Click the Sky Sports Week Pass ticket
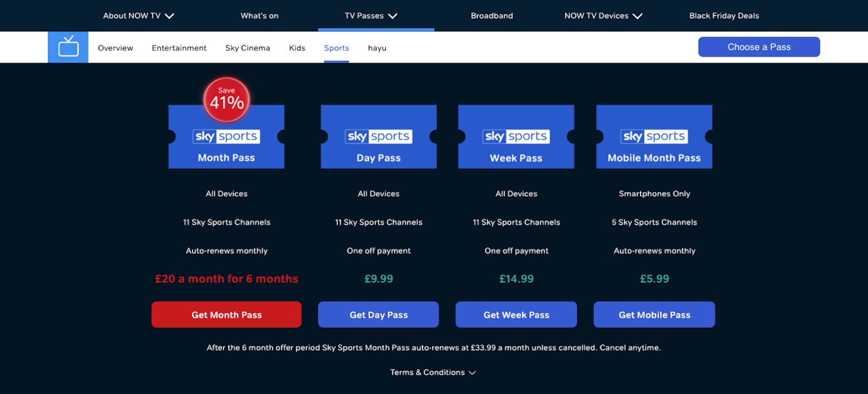Screen dimensions: 868x394 [x=516, y=137]
